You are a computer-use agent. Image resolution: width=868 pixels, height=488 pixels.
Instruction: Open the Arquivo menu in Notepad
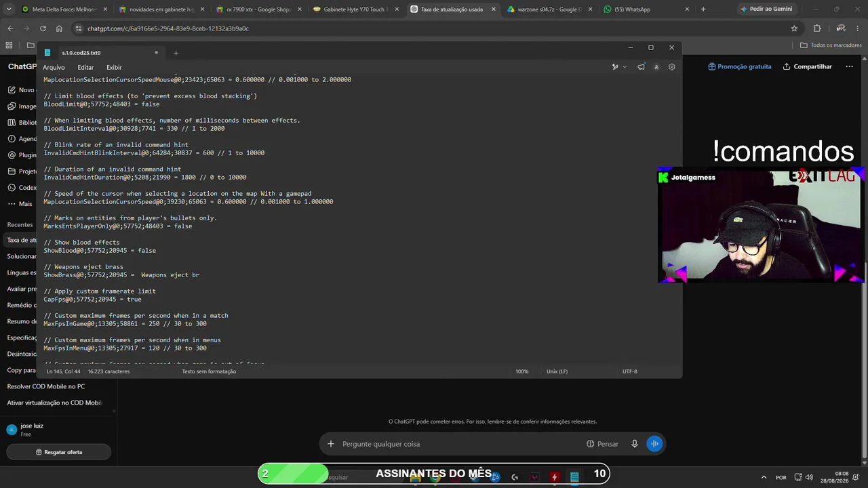pyautogui.click(x=54, y=67)
